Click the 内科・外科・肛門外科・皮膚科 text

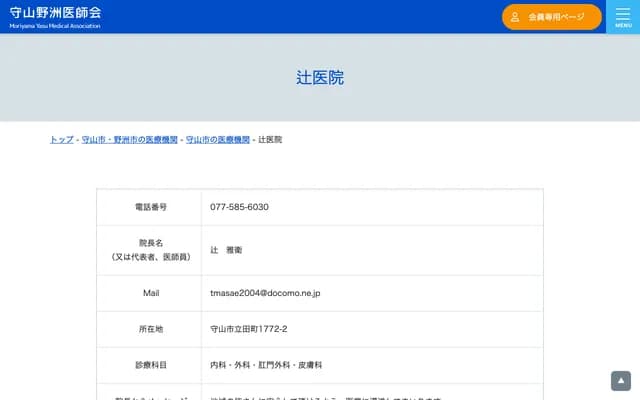click(x=266, y=366)
